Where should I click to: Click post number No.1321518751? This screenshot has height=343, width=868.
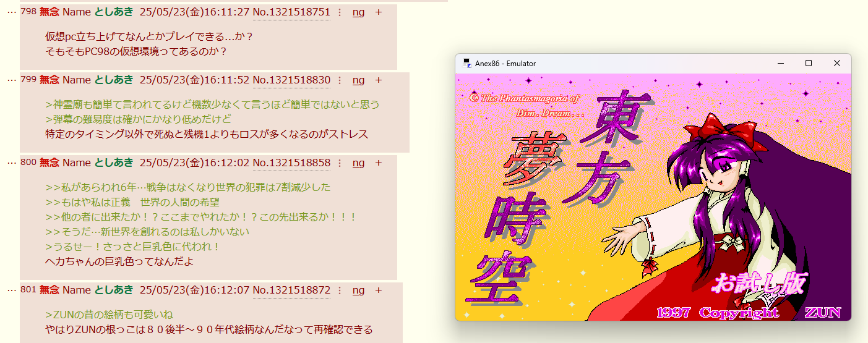pos(291,12)
